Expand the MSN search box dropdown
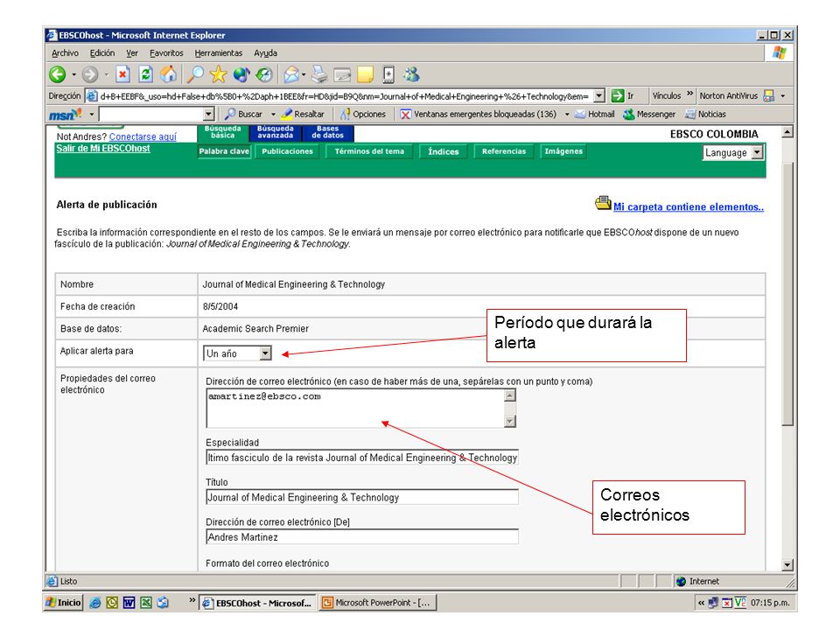The width and height of the screenshot is (840, 630). (209, 114)
